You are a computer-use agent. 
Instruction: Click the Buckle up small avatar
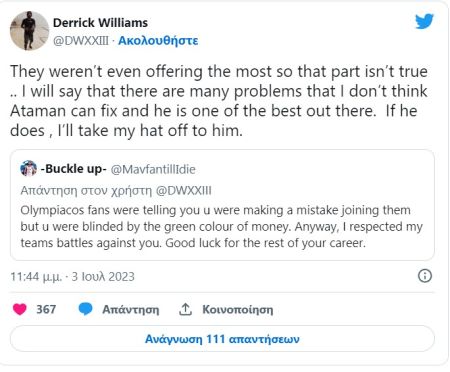point(29,168)
